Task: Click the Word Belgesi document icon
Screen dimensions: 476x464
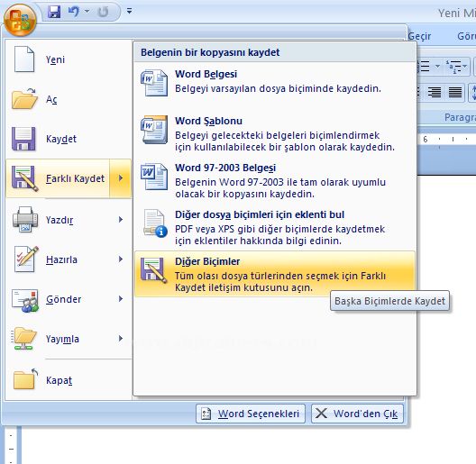Action: [154, 83]
